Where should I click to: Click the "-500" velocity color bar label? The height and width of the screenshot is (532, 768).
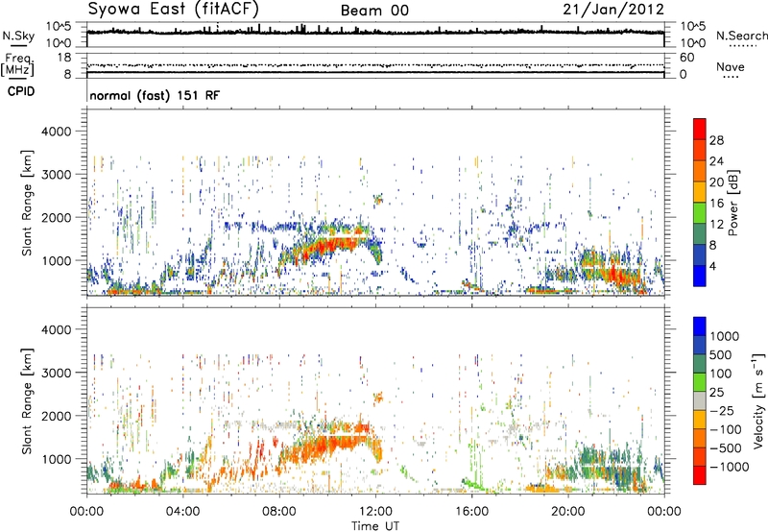click(726, 448)
